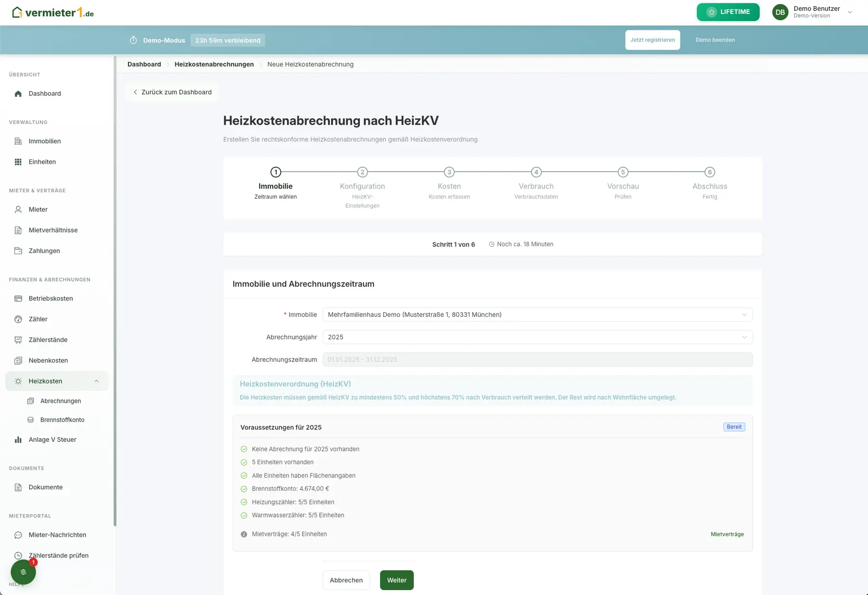Viewport: 868px width, 595px height.
Task: Select step 6 Abschluss in wizard
Action: (x=710, y=184)
